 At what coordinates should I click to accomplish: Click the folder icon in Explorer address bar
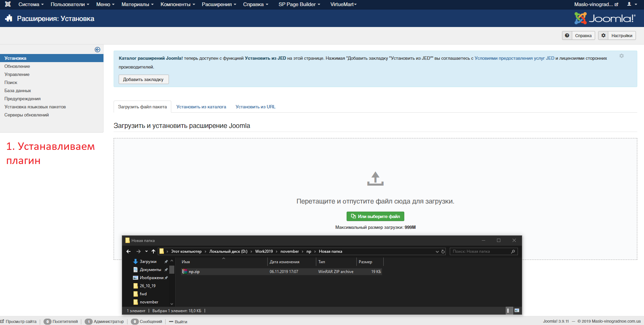[x=162, y=251]
